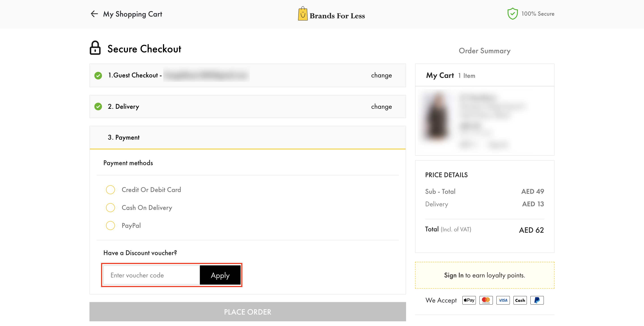Click the We Accept label
Image resolution: width=644 pixels, height=326 pixels.
(441, 300)
